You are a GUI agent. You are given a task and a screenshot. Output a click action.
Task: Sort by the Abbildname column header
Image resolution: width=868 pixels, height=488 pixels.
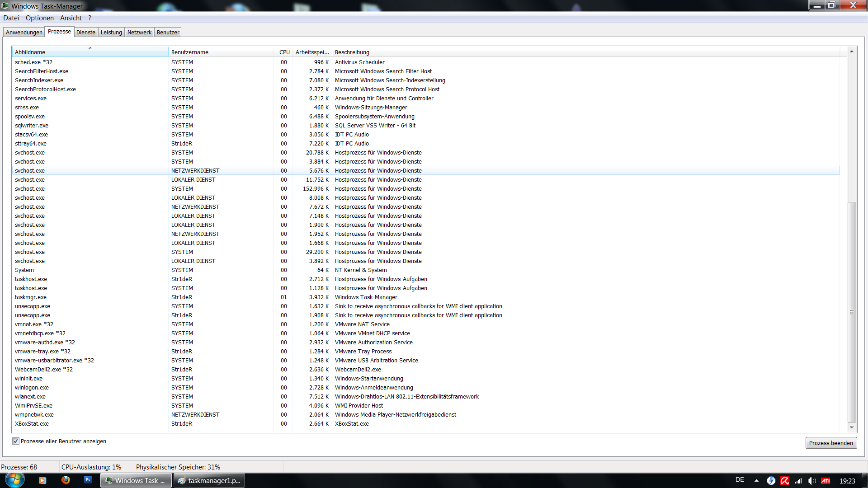(x=90, y=52)
